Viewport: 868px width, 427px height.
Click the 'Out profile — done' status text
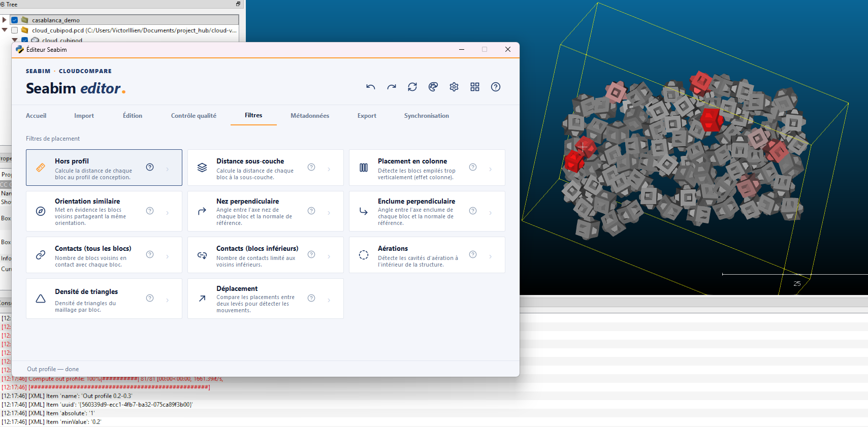53,369
